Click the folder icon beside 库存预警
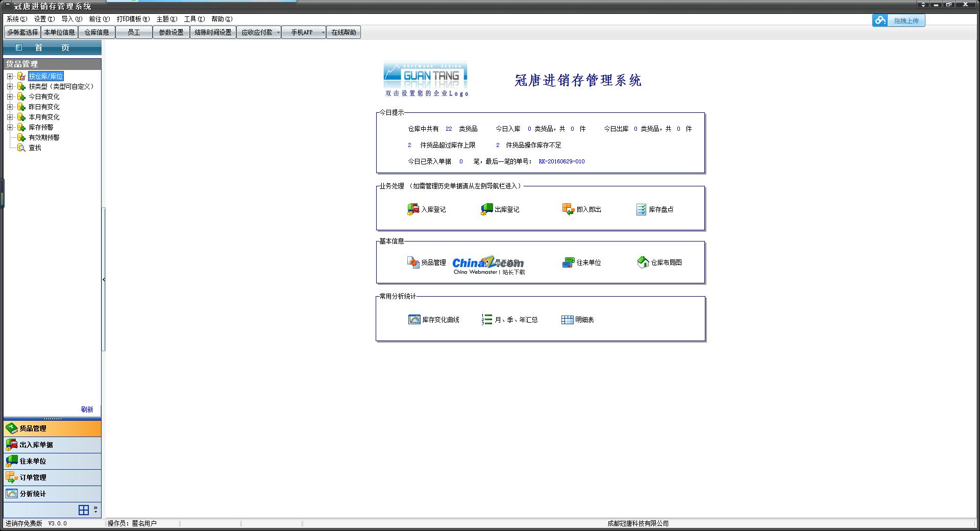Screen dimensions: 980x531 point(21,127)
